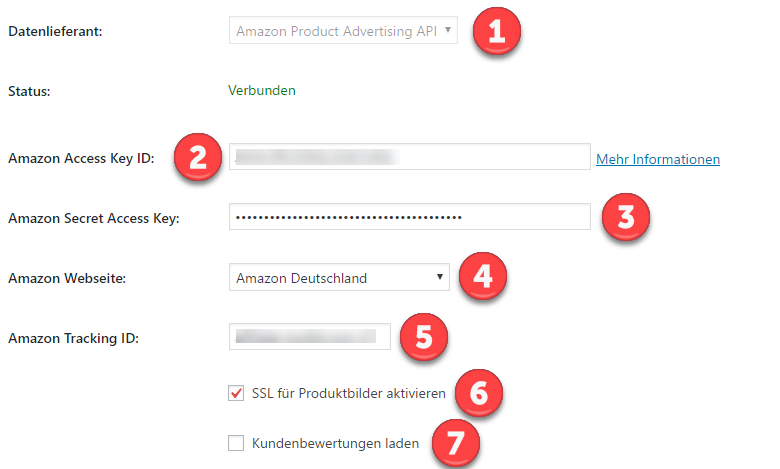
Task: Click the Amazon Tracking ID: field label
Action: coord(73,338)
